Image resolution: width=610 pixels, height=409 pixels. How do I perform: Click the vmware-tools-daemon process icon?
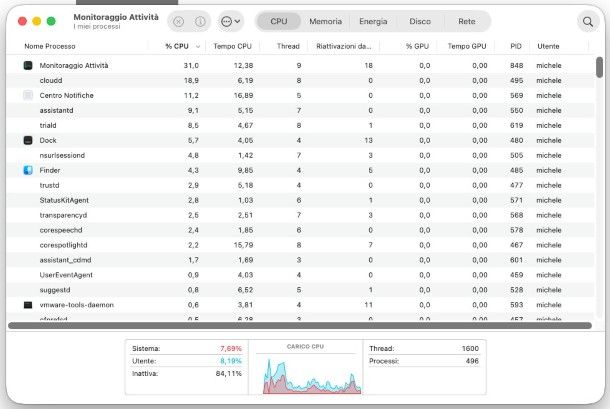click(28, 305)
